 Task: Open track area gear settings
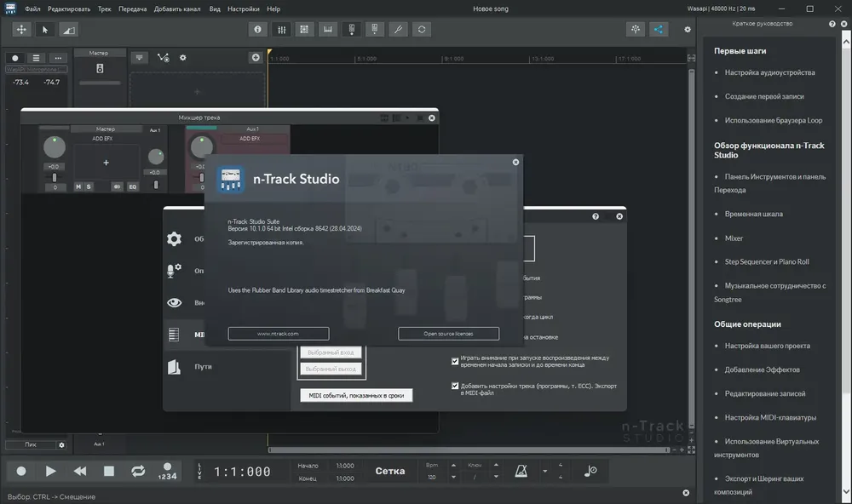[x=183, y=58]
